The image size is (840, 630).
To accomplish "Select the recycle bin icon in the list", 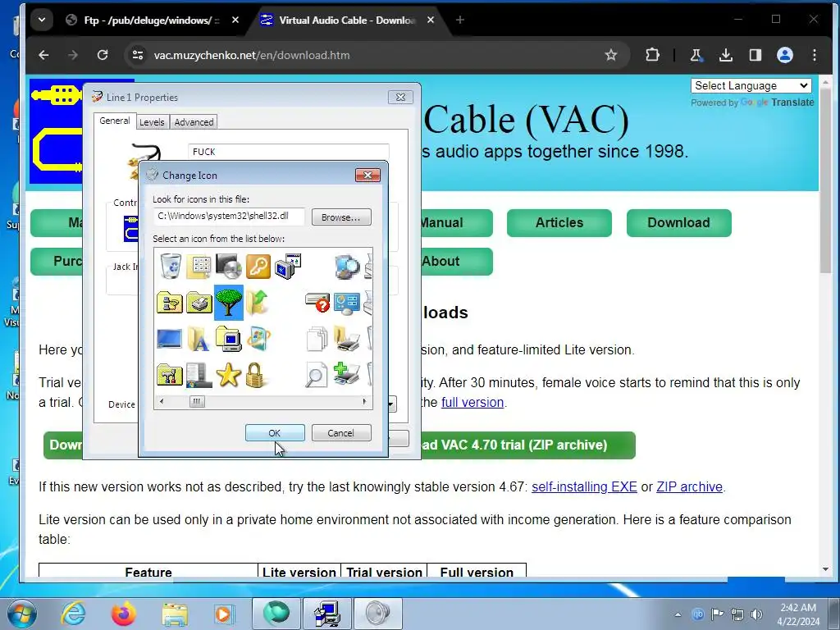I will point(171,266).
